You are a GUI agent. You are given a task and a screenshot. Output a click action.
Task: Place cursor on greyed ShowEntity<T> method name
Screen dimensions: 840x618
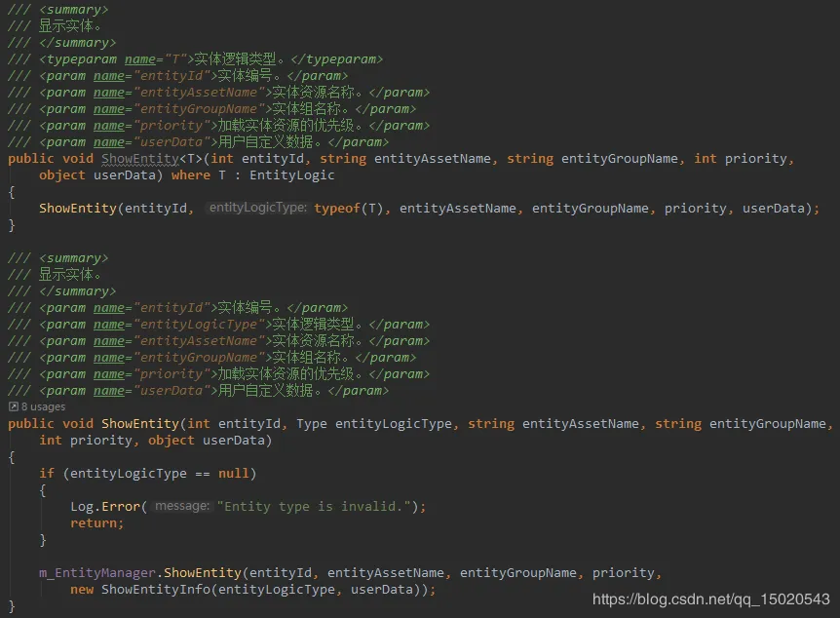click(140, 159)
